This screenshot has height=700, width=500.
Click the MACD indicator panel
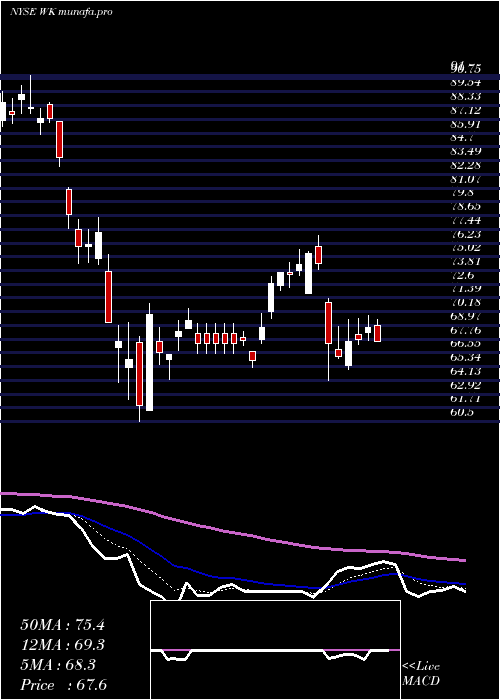click(275, 650)
